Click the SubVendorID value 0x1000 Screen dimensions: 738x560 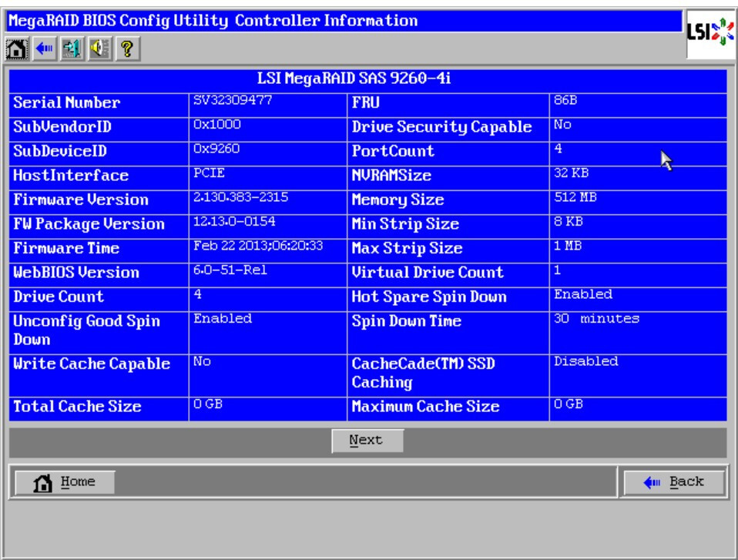pos(217,125)
